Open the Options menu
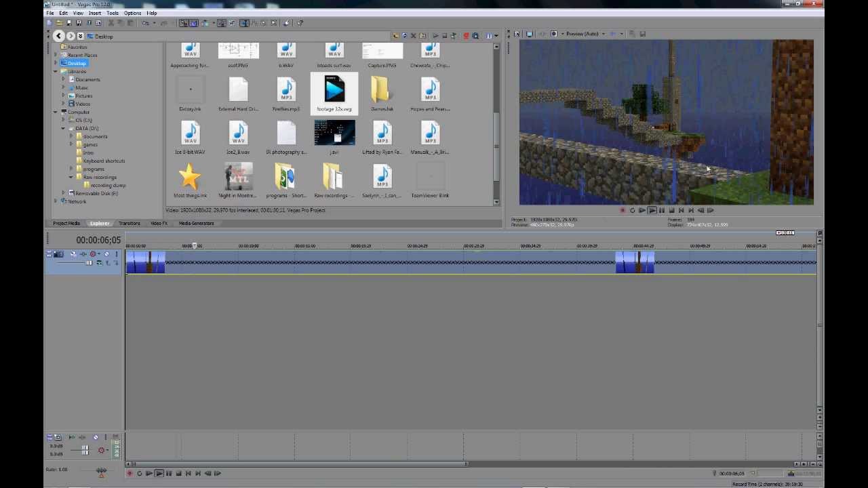Screen dimensions: 868x488 click(132, 13)
